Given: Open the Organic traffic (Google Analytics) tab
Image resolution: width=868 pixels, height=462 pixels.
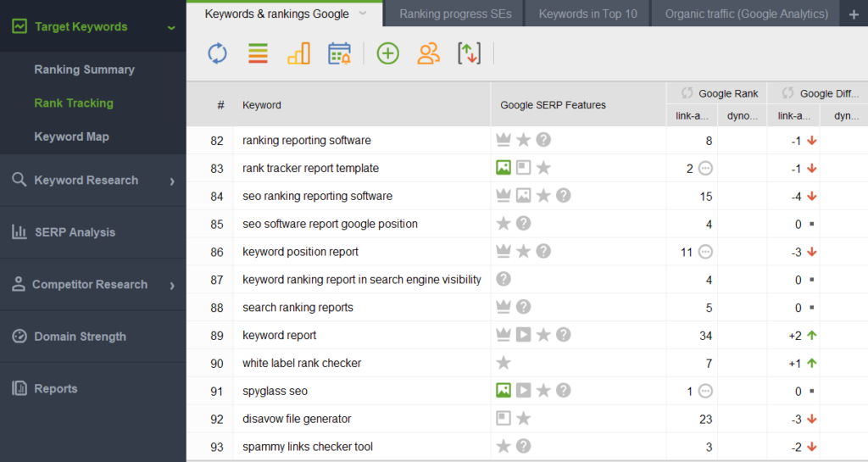Looking at the screenshot, I should pos(746,14).
